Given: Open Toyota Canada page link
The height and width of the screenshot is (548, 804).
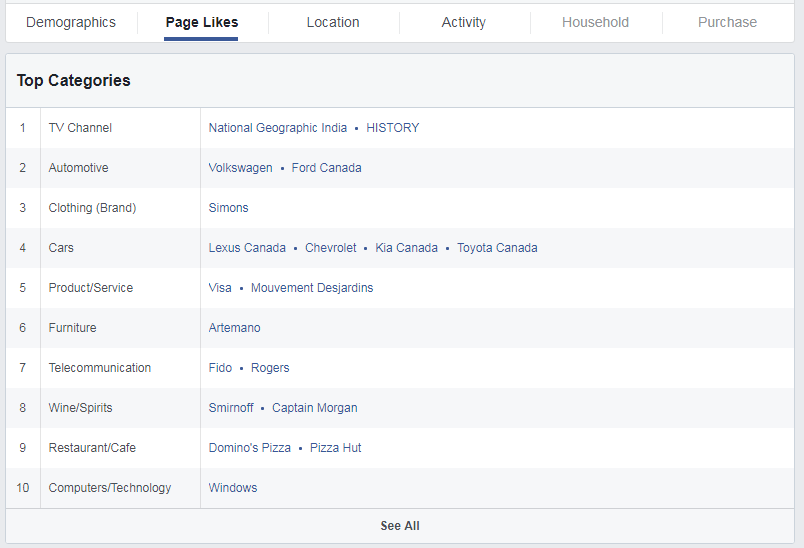Looking at the screenshot, I should [x=497, y=248].
